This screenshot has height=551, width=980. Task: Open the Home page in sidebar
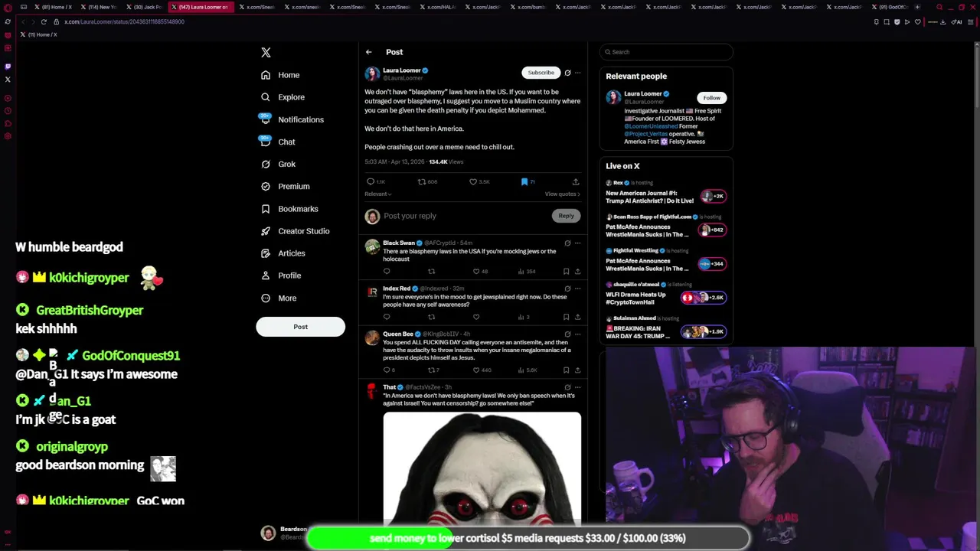click(x=280, y=75)
